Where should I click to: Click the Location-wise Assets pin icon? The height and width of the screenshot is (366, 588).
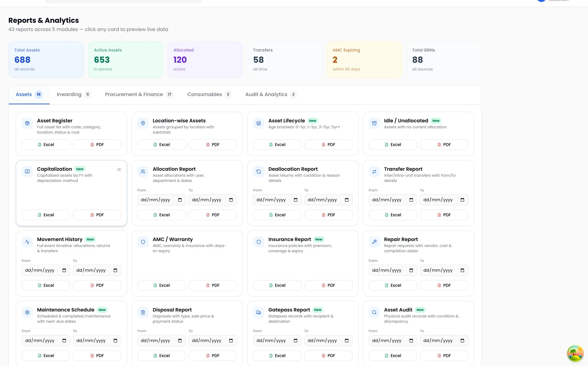pyautogui.click(x=143, y=123)
